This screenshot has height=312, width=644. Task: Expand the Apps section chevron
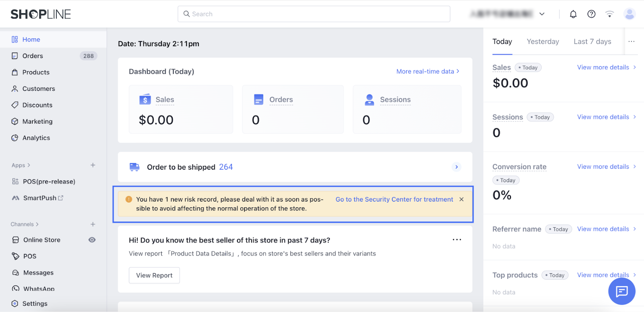coord(29,165)
